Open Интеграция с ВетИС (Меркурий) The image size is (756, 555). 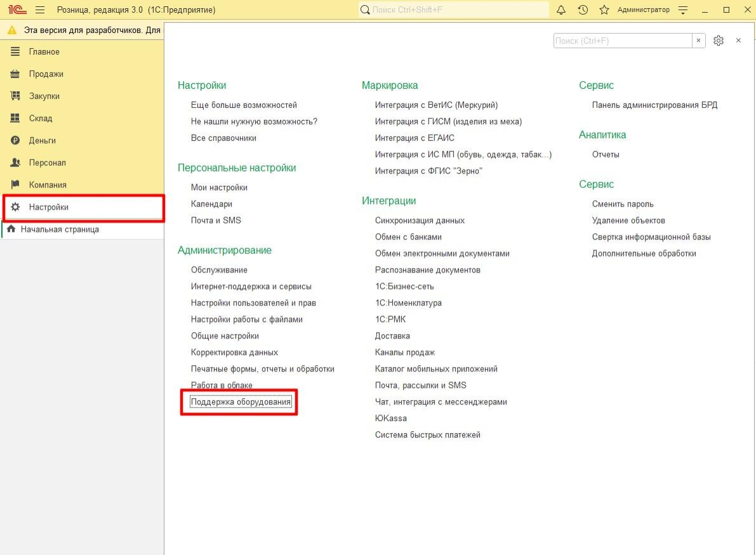[436, 105]
